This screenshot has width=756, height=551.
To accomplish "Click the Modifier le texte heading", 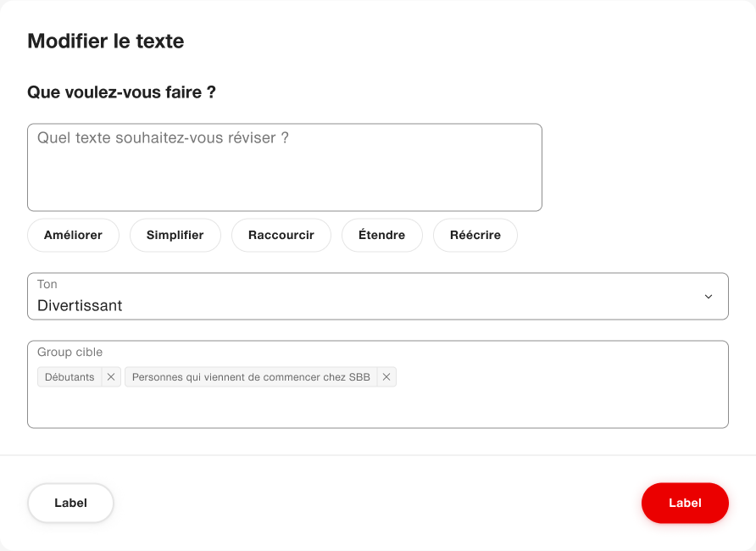I will tap(105, 41).
